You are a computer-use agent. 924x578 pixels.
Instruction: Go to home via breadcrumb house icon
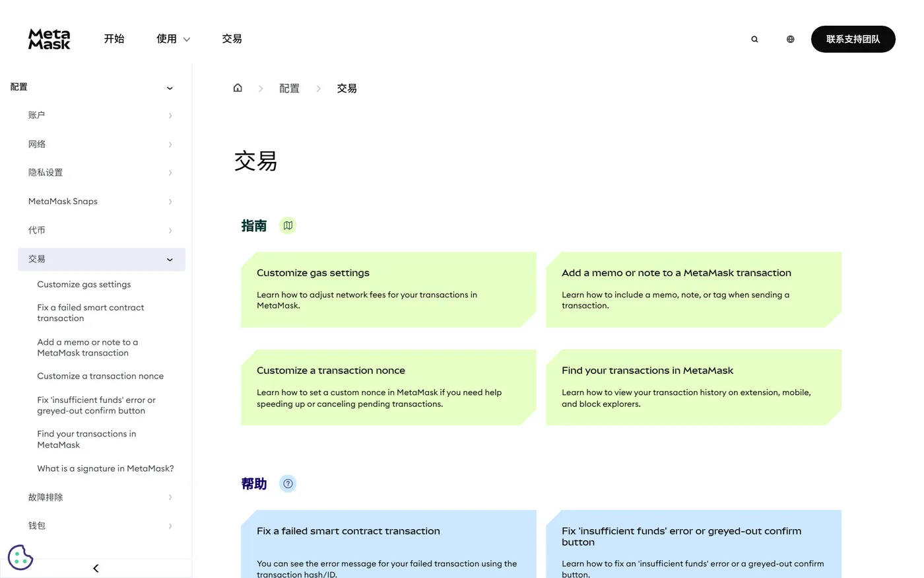(238, 88)
